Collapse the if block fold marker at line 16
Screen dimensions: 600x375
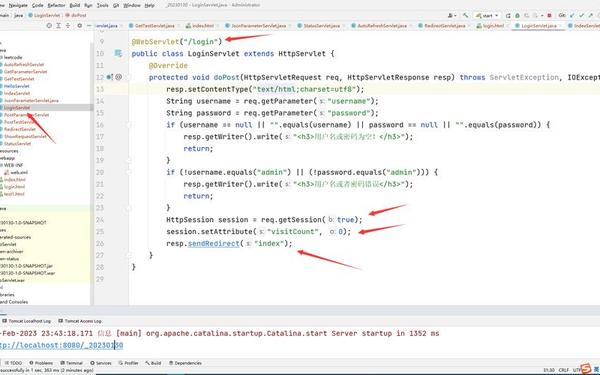[x=129, y=125]
